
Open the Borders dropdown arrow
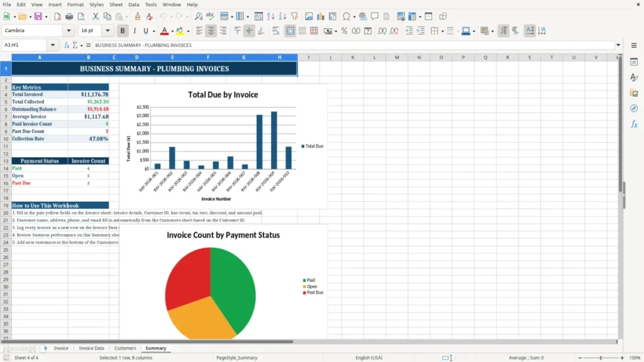(x=442, y=31)
